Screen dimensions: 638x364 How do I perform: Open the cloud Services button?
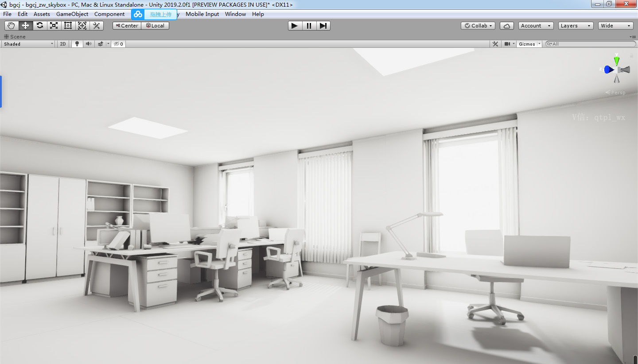pyautogui.click(x=507, y=26)
